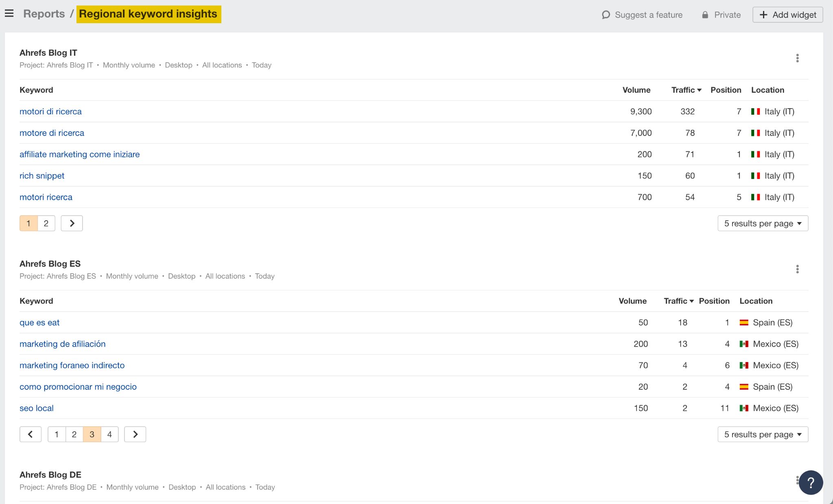
Task: Select page 4 in Blog ES pagination
Action: tap(109, 434)
